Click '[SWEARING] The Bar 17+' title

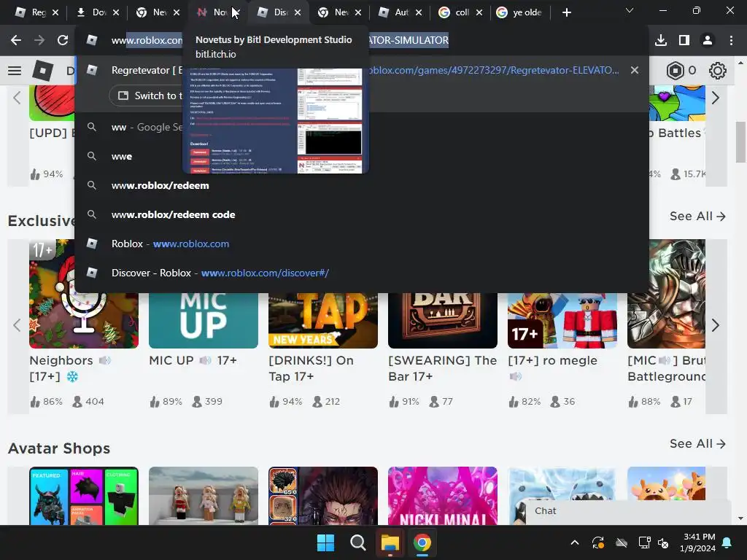pos(443,368)
